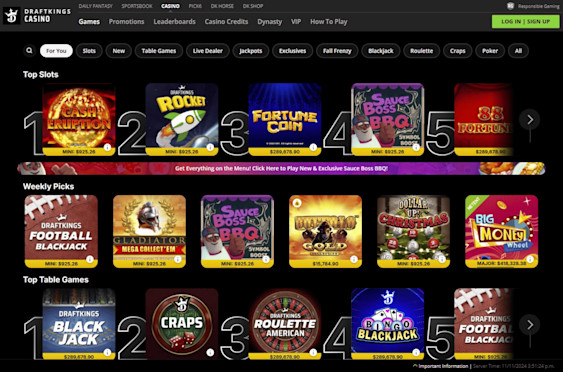The width and height of the screenshot is (563, 372).
Task: Advance Top Slots carousel with right arrow
Action: tap(530, 120)
